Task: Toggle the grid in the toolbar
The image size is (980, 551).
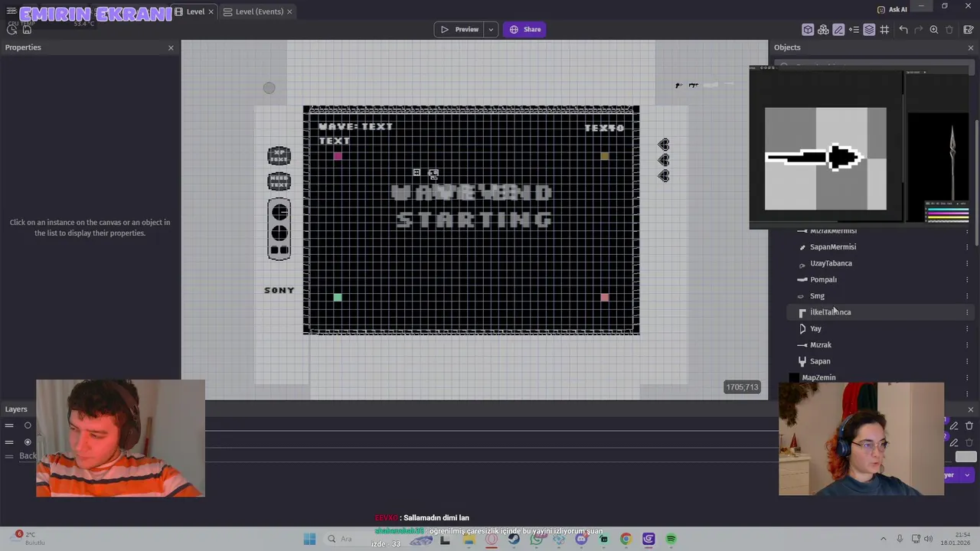Action: tap(884, 29)
